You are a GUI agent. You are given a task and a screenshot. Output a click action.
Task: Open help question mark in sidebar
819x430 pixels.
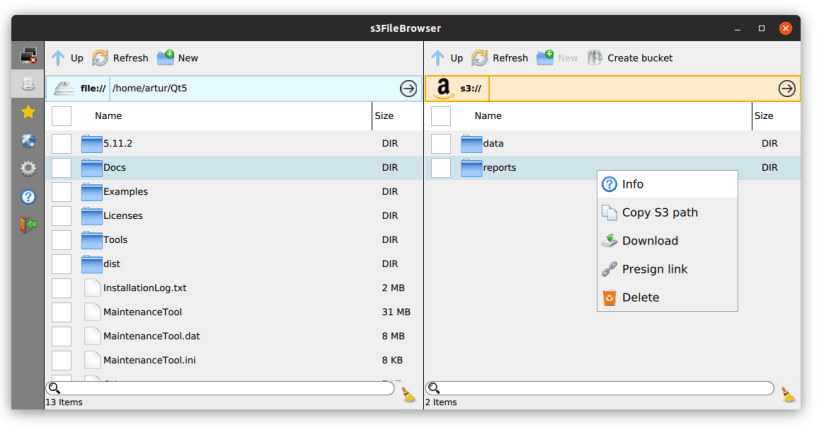(x=28, y=197)
